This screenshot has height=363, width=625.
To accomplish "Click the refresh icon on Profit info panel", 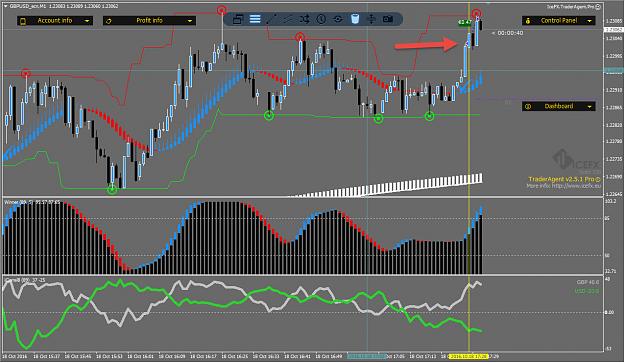I will click(109, 21).
